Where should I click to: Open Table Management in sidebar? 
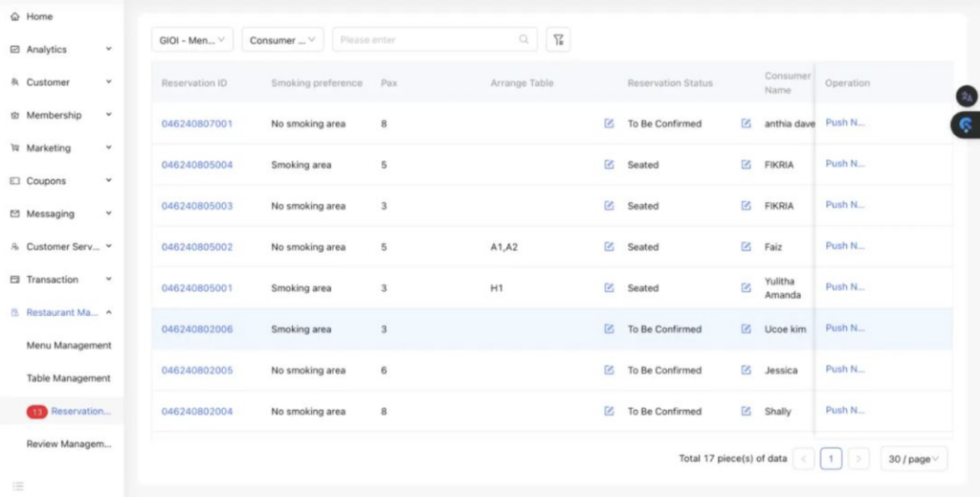coord(68,378)
